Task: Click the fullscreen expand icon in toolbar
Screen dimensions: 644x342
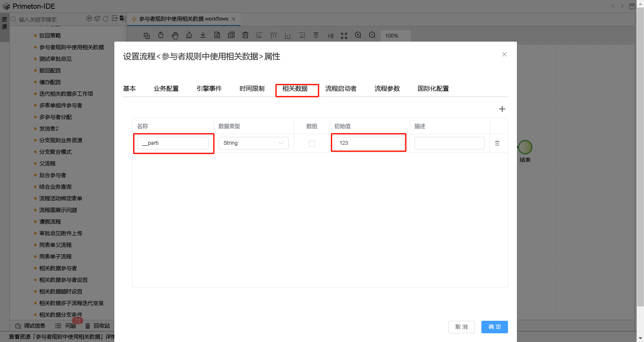Action: tap(344, 36)
